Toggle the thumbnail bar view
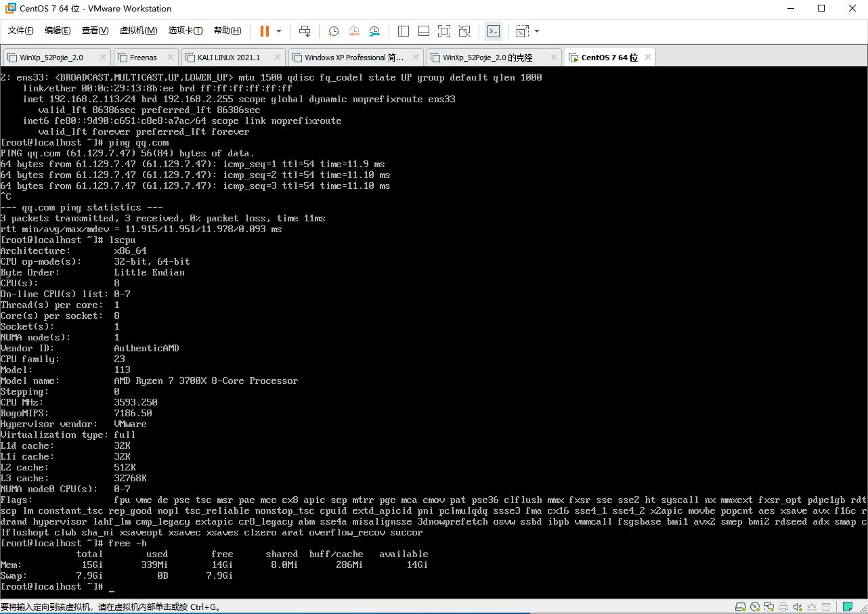This screenshot has height=614, width=868. [x=424, y=31]
